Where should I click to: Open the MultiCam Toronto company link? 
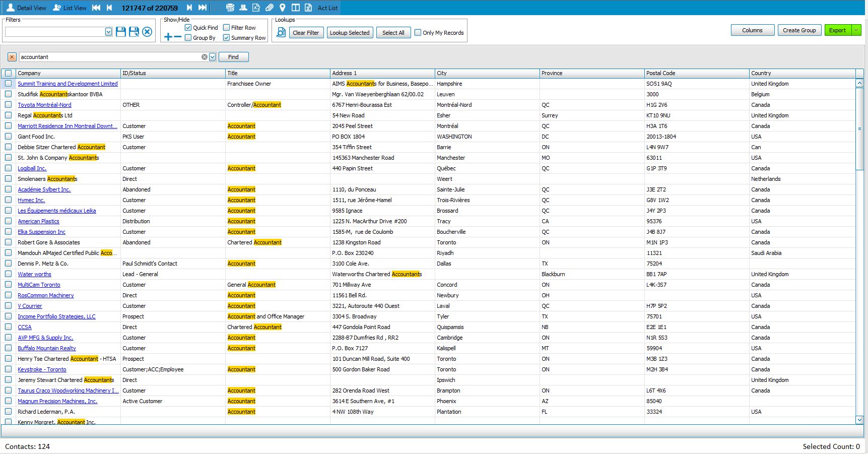click(x=39, y=285)
